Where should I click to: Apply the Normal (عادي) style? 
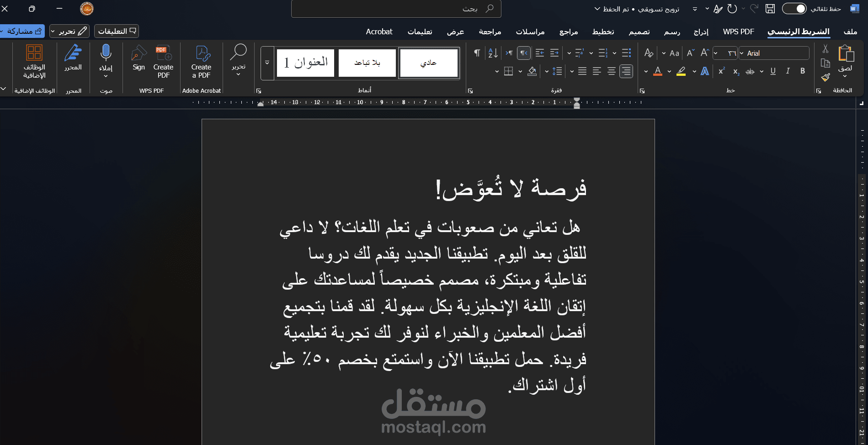click(429, 63)
